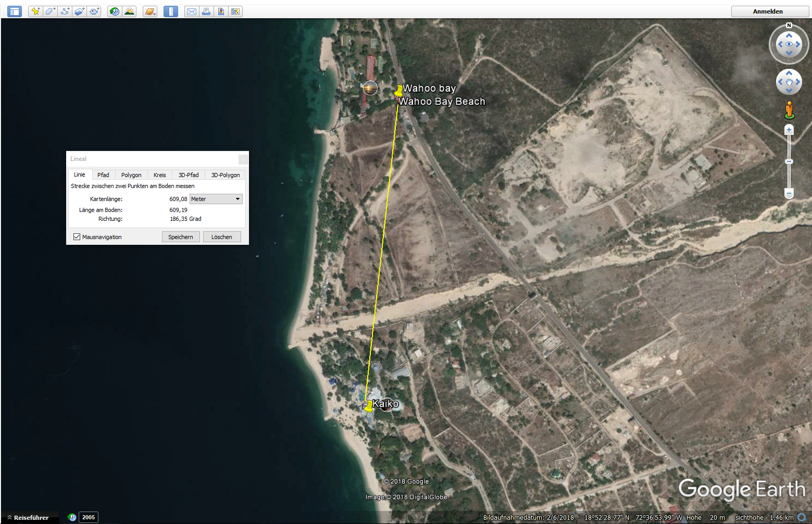Look right with the eye joystick arrow

pyautogui.click(x=798, y=44)
